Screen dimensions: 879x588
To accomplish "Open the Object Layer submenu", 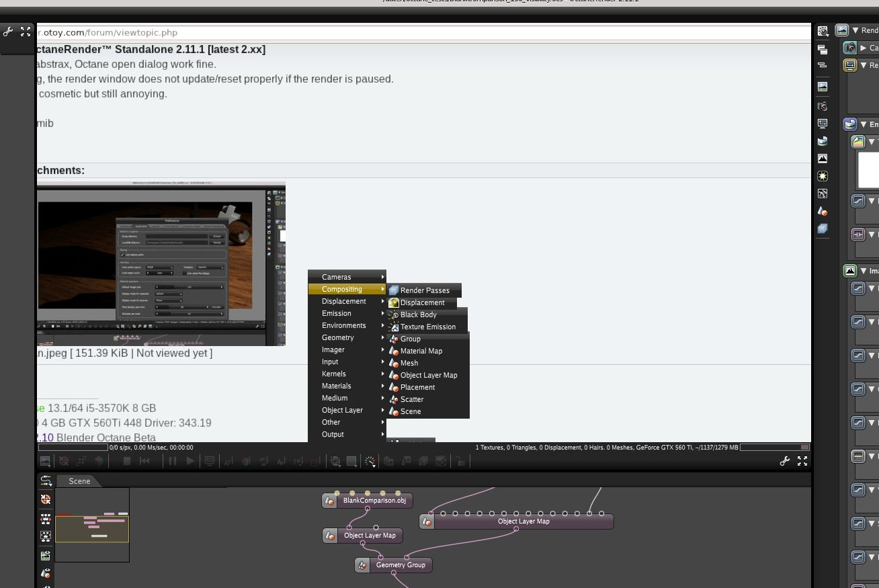I will click(x=347, y=410).
